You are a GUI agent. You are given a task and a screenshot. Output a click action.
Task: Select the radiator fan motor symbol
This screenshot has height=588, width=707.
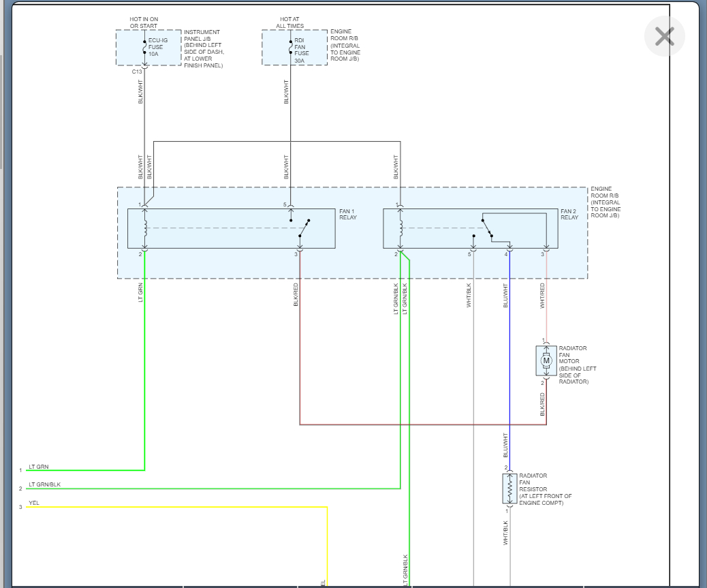(546, 360)
